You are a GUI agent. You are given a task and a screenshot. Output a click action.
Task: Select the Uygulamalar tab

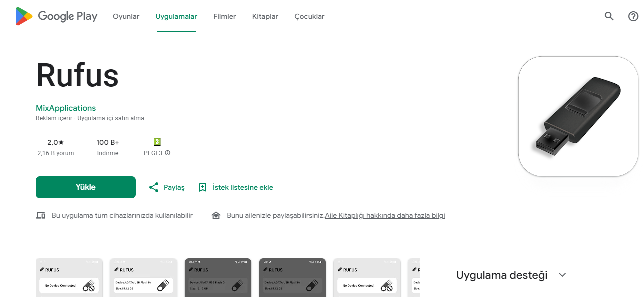pyautogui.click(x=176, y=16)
